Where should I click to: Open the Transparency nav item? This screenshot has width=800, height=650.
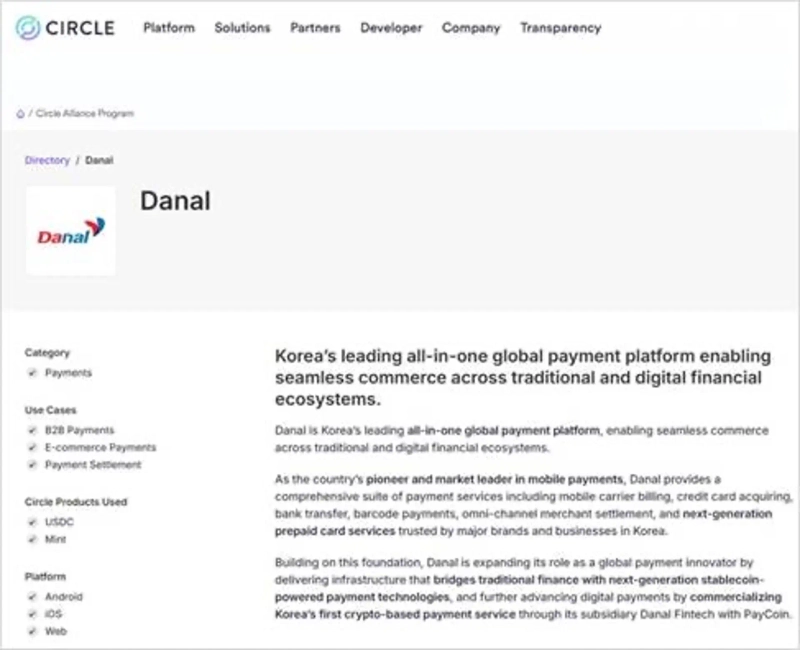(560, 28)
